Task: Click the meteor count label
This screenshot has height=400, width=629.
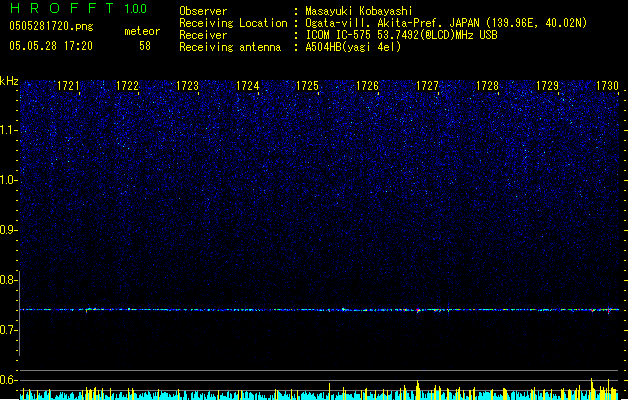Action: pyautogui.click(x=142, y=31)
